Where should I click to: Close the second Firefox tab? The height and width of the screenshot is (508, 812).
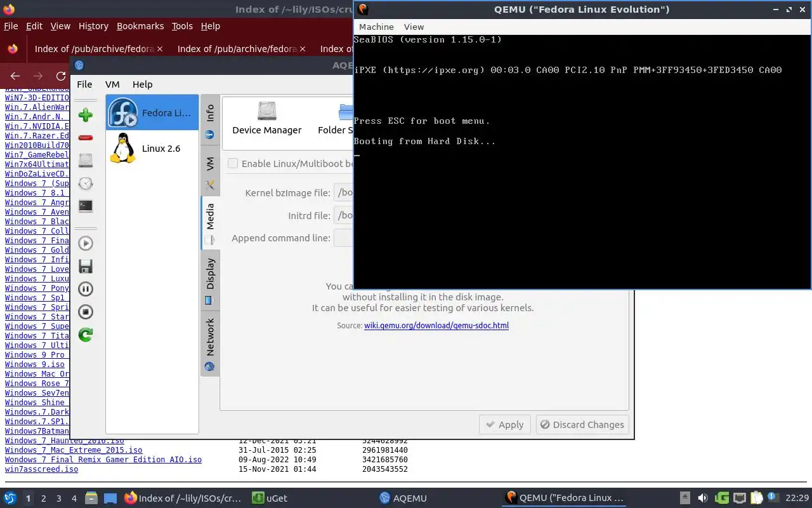pos(303,49)
